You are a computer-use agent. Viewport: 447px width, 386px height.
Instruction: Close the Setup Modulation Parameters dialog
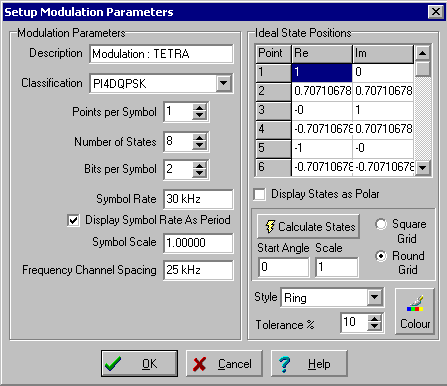point(435,12)
